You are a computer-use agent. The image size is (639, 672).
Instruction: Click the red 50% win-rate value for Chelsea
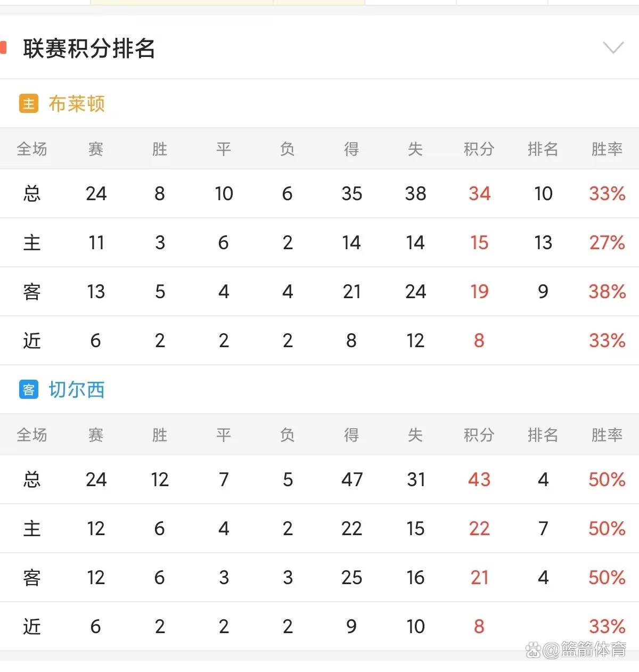coord(607,480)
